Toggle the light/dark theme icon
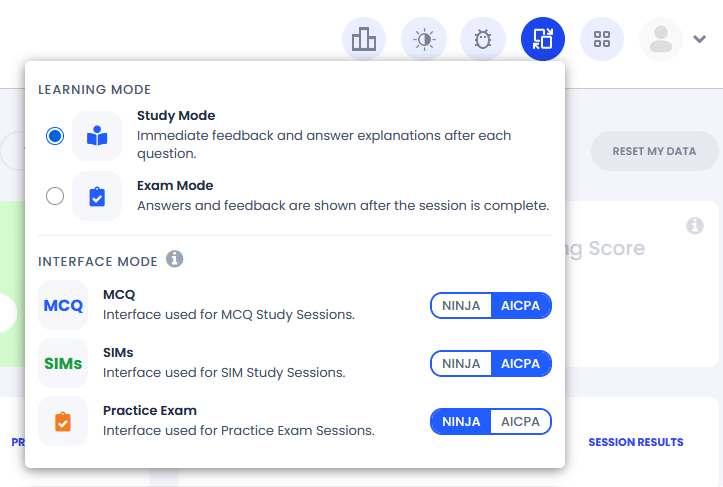This screenshot has width=723, height=487. [x=424, y=39]
